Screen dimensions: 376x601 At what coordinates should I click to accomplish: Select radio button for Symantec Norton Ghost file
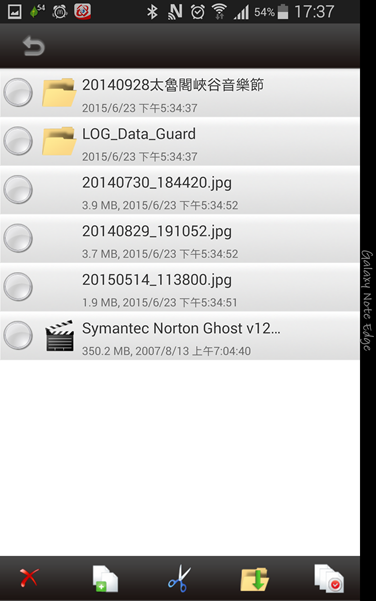[x=18, y=335]
